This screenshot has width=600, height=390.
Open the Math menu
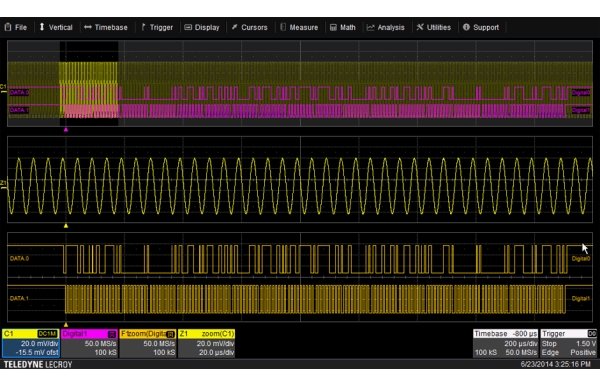pos(343,27)
